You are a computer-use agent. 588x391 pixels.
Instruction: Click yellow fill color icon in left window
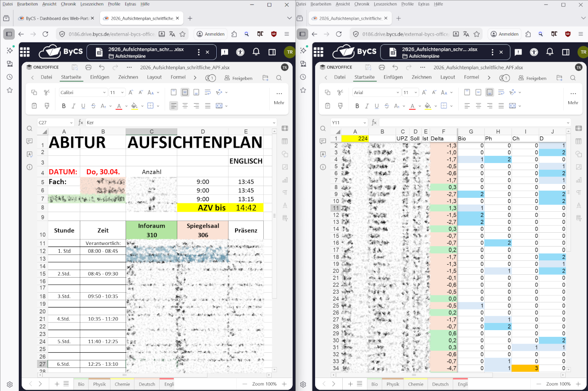134,106
